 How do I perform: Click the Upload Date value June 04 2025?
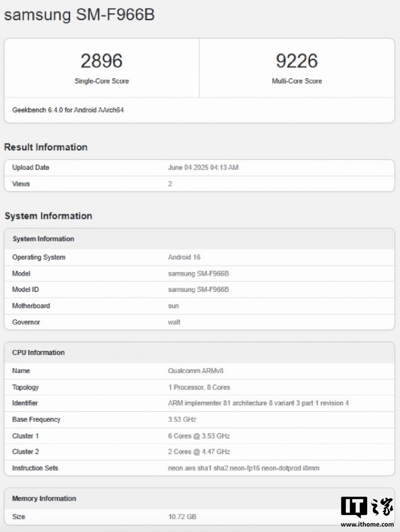203,167
